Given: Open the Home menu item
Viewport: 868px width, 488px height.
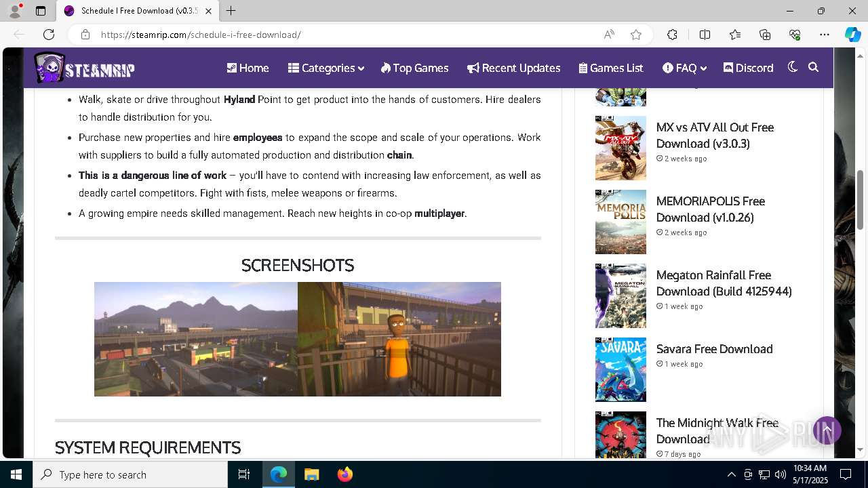Looking at the screenshot, I should [x=248, y=68].
